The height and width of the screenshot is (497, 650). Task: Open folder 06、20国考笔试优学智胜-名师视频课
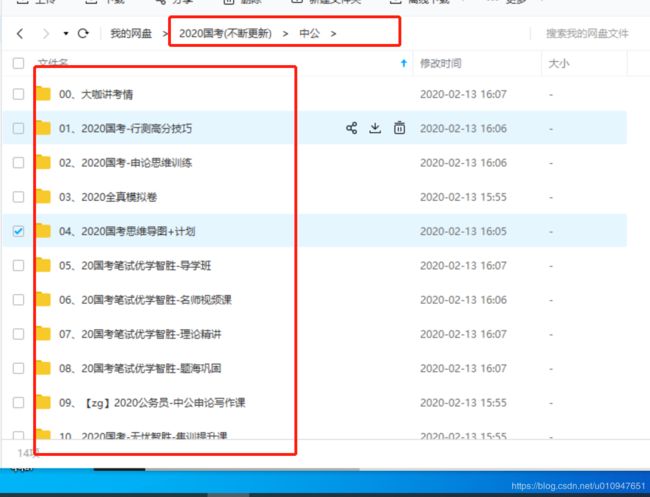click(x=145, y=300)
